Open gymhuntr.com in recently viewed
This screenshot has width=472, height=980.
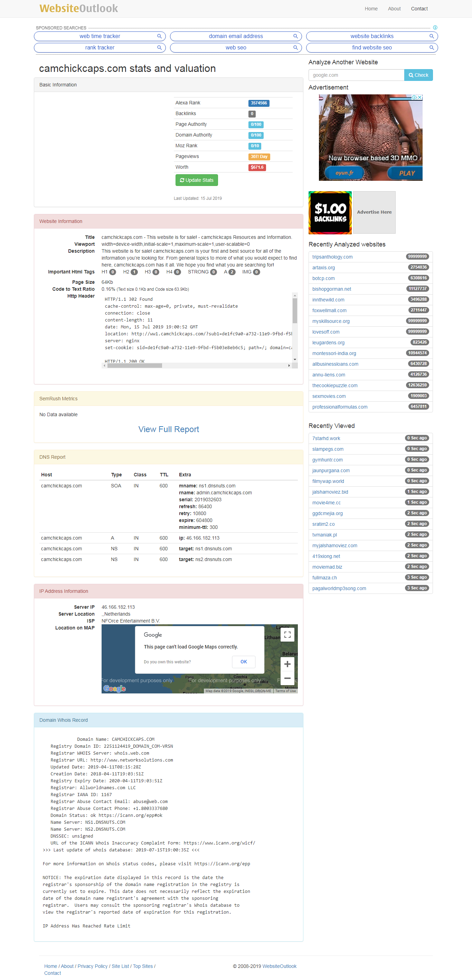328,459
